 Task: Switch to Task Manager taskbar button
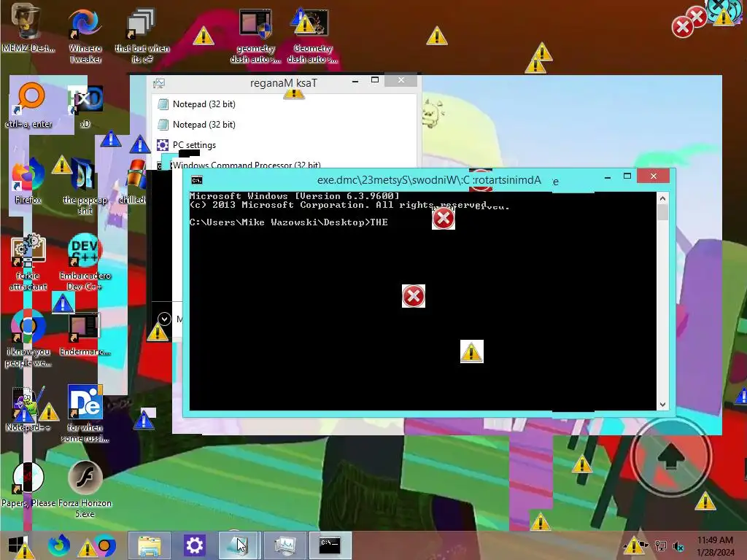tap(285, 545)
